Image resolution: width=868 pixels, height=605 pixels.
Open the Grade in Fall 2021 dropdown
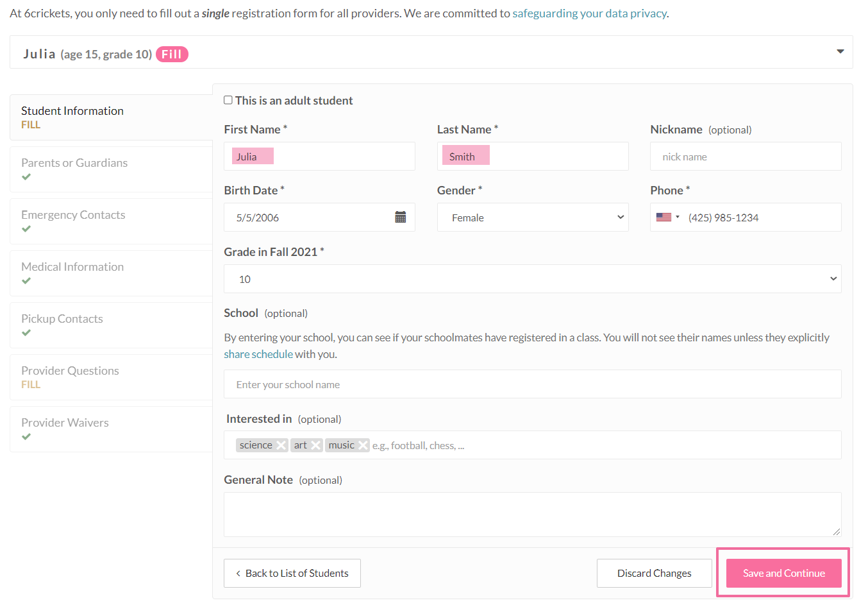532,279
